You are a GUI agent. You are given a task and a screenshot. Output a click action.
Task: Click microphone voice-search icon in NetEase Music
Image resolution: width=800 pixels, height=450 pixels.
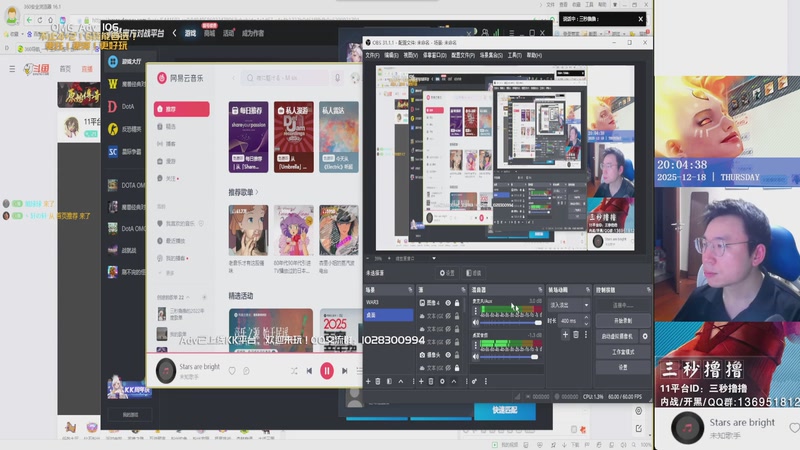pos(337,78)
